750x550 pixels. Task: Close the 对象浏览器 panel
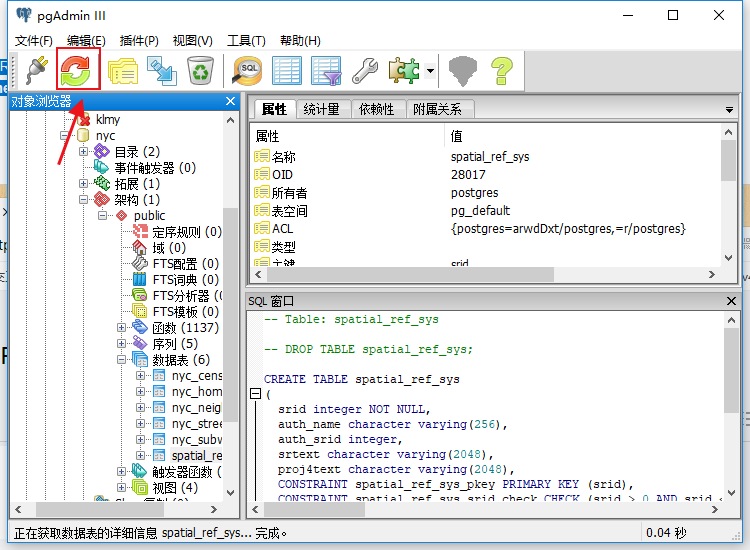[x=230, y=101]
